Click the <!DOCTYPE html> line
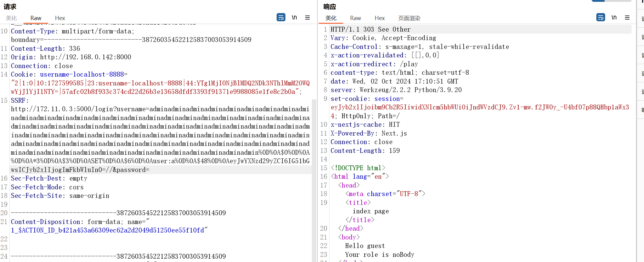644x262 pixels. [358, 168]
